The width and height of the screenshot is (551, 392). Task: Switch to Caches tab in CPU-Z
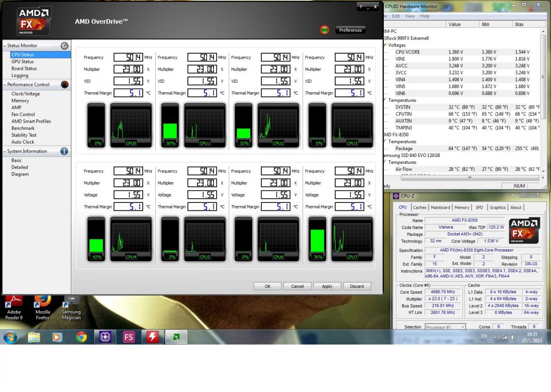pyautogui.click(x=420, y=207)
